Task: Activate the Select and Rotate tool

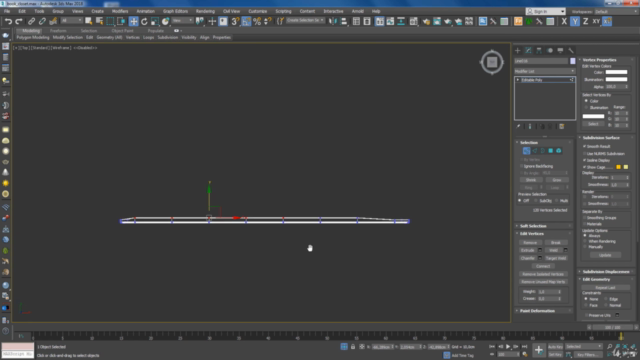Action: pos(144,21)
